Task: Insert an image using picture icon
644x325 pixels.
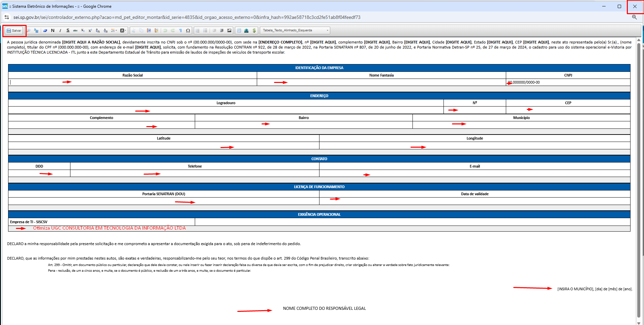Action: click(229, 31)
